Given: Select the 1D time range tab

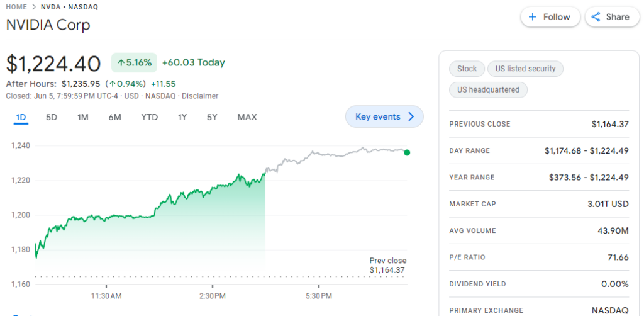Looking at the screenshot, I should point(21,117).
